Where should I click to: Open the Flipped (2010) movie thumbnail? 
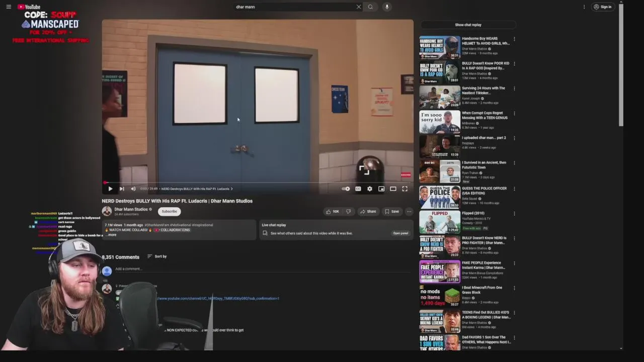point(440,222)
